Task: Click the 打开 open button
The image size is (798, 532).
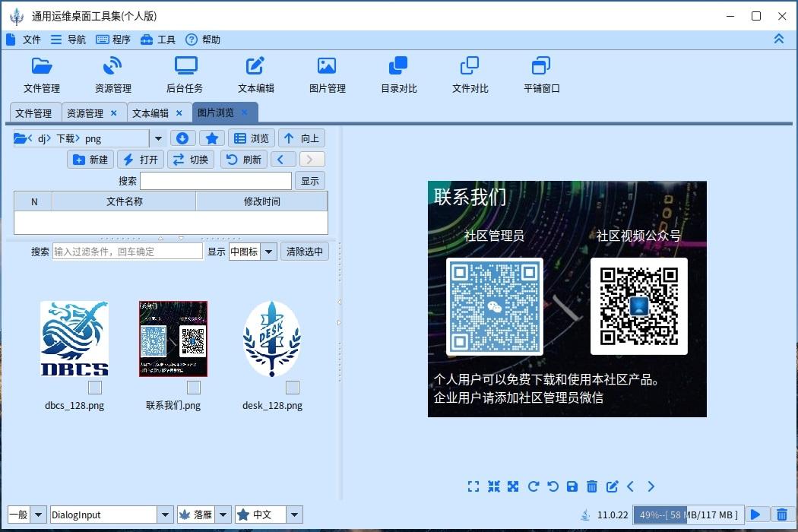Action: point(141,160)
